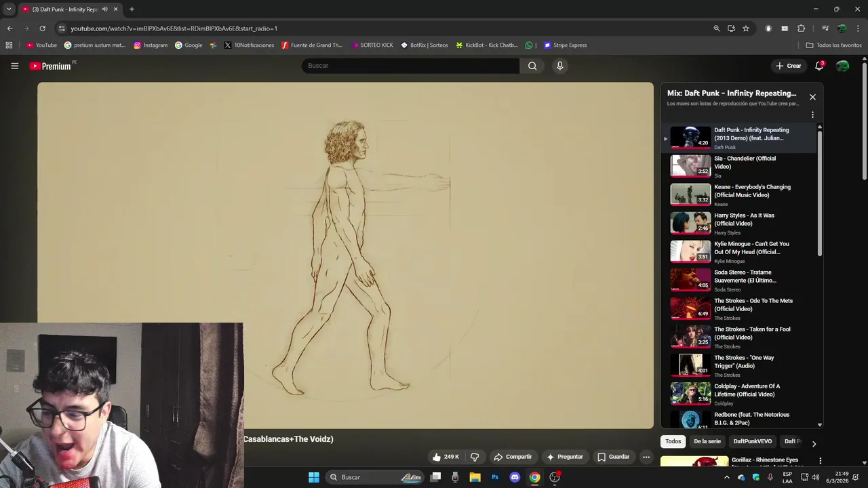Image resolution: width=868 pixels, height=488 pixels.
Task: Bookmark this page with the star
Action: click(746, 28)
